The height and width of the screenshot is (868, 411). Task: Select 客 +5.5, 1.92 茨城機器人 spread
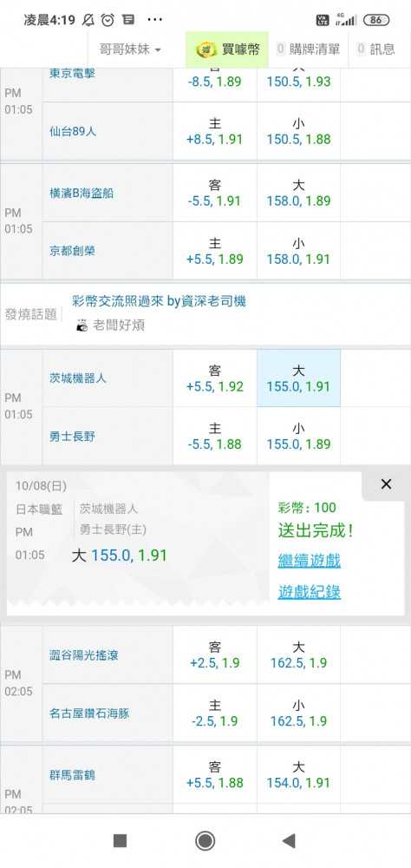click(215, 378)
